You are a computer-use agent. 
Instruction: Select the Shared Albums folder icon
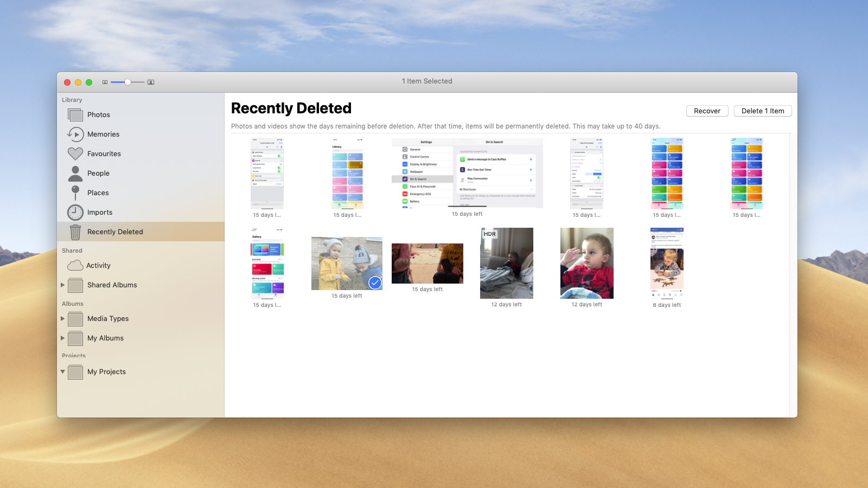[x=75, y=285]
